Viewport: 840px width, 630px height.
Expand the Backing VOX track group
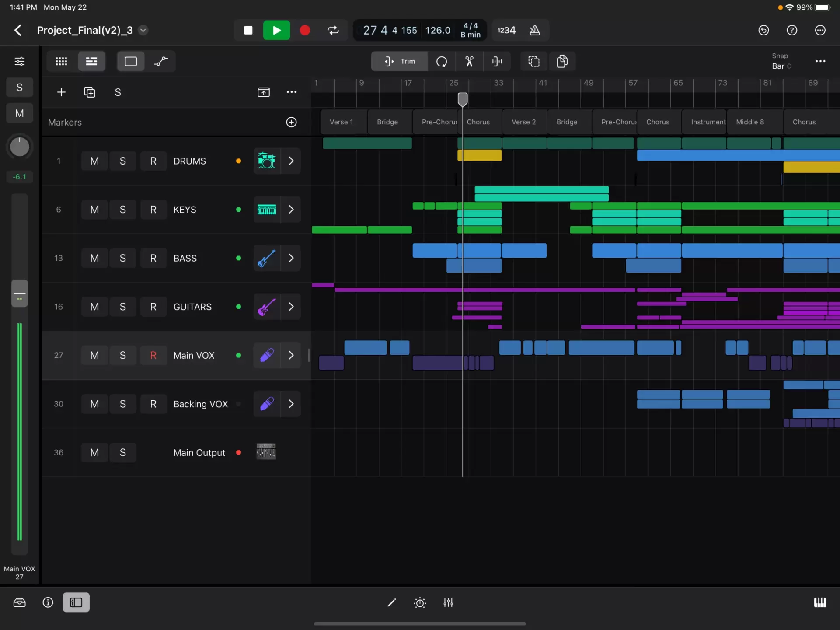[291, 404]
